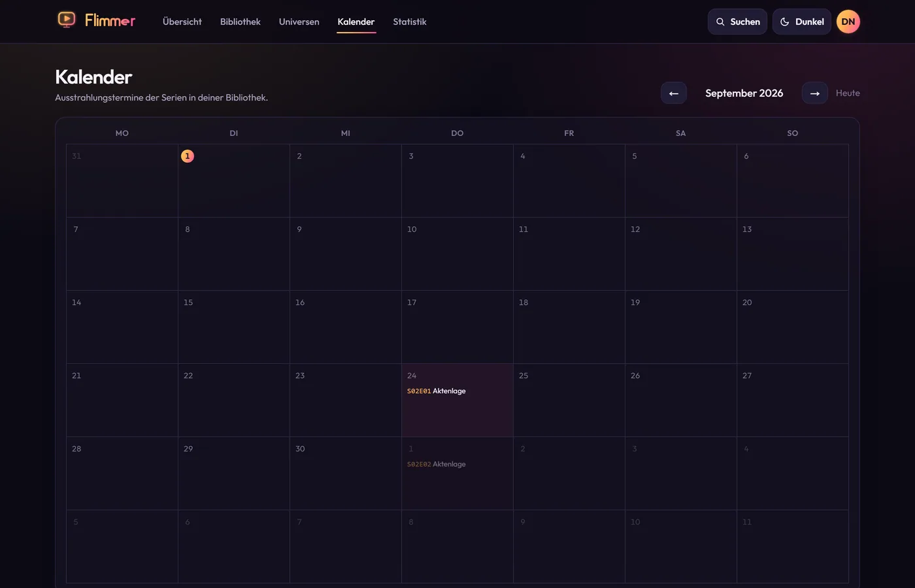915x588 pixels.
Task: Click the September 2026 month label
Action: 744,93
